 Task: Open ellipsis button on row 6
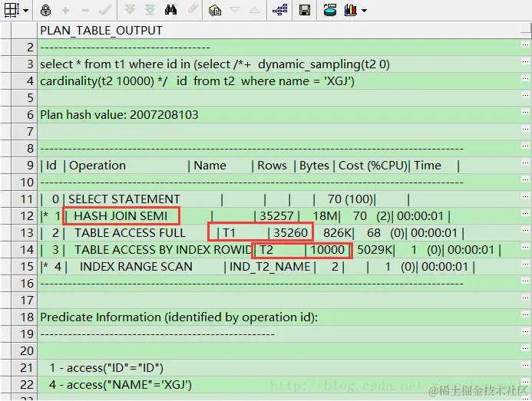(x=526, y=112)
